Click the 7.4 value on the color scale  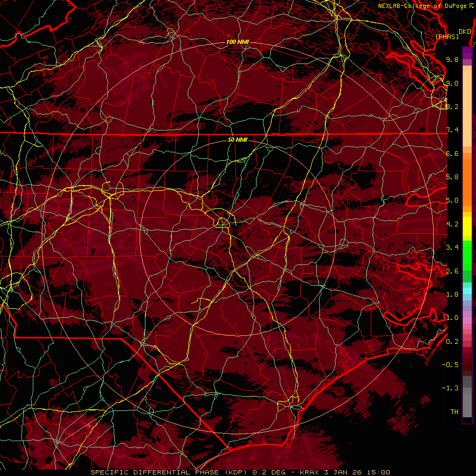click(452, 130)
